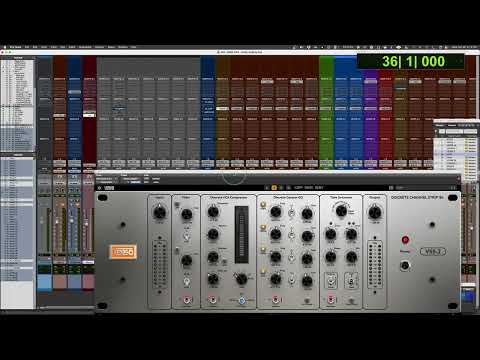480x360 pixels.
Task: Click the second knob in VCA Compressor section
Action: pos(213,234)
